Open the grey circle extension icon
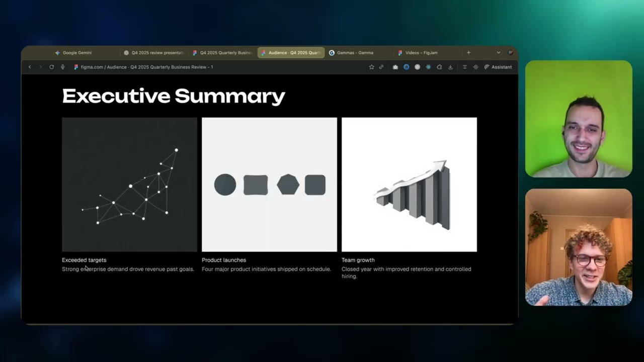Image resolution: width=644 pixels, height=362 pixels. 417,67
